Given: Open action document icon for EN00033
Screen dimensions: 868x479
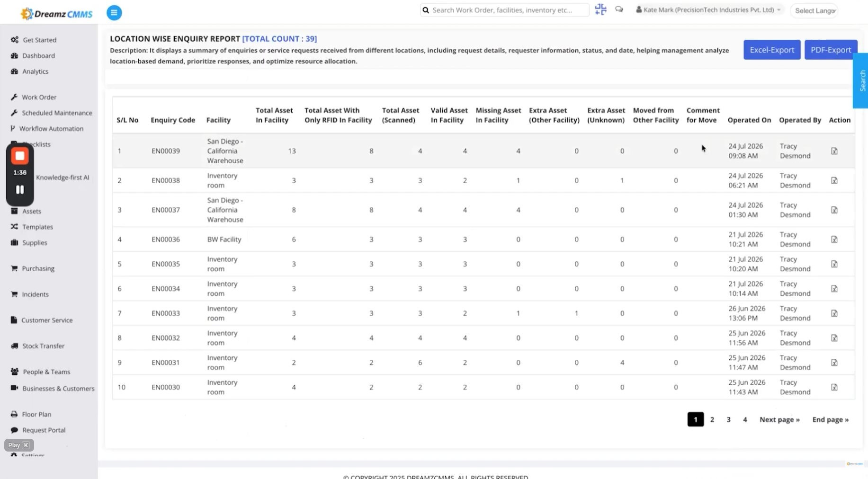Looking at the screenshot, I should click(x=834, y=313).
